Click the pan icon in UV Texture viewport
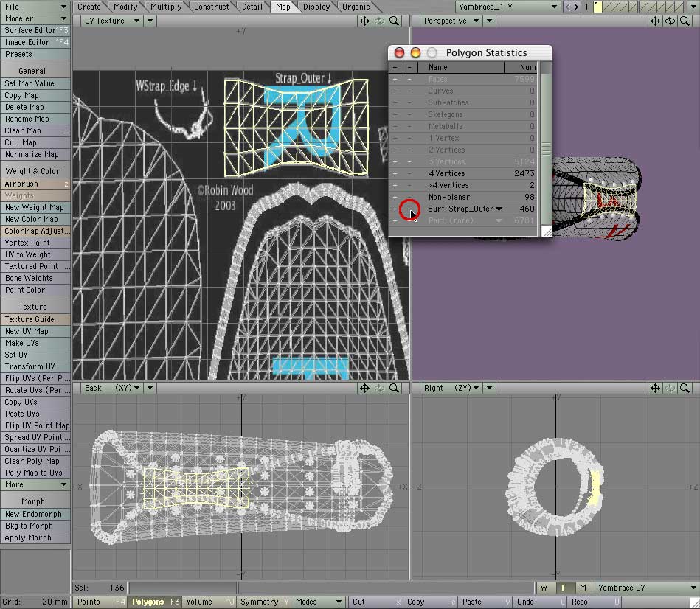Viewport: 700px width, 609px height. click(x=364, y=21)
